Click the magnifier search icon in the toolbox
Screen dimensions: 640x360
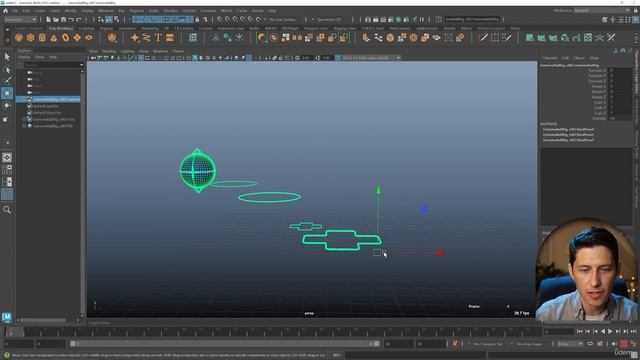click(7, 210)
